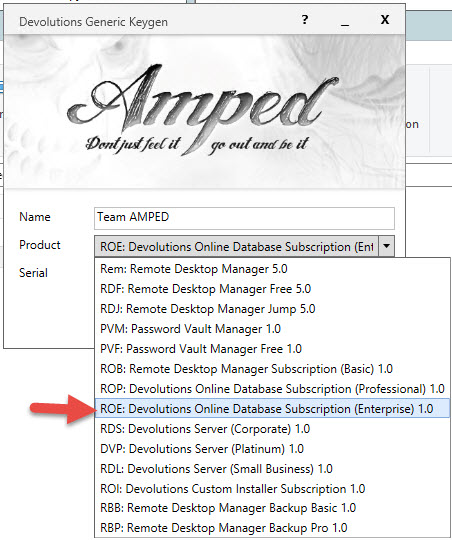Select Rem: Remote Desktop Manager 5.0
Screen dimensions: 452x540
tap(272, 269)
